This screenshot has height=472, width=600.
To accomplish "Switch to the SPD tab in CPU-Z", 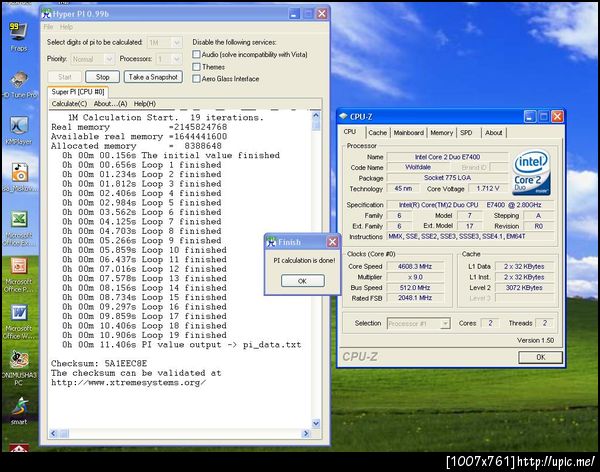I will coord(466,133).
